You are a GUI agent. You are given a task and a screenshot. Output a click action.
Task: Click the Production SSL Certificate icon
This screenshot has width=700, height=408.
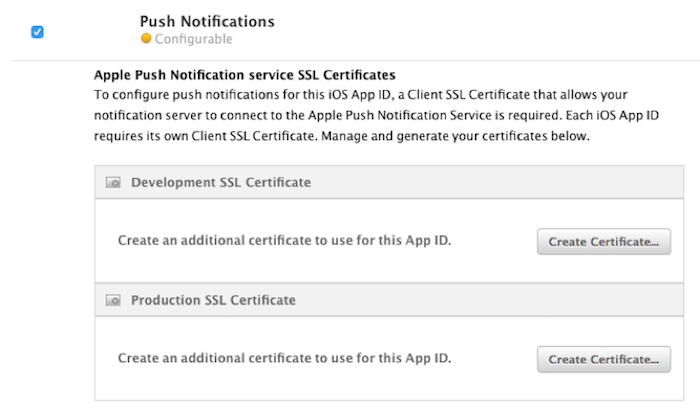click(x=113, y=300)
